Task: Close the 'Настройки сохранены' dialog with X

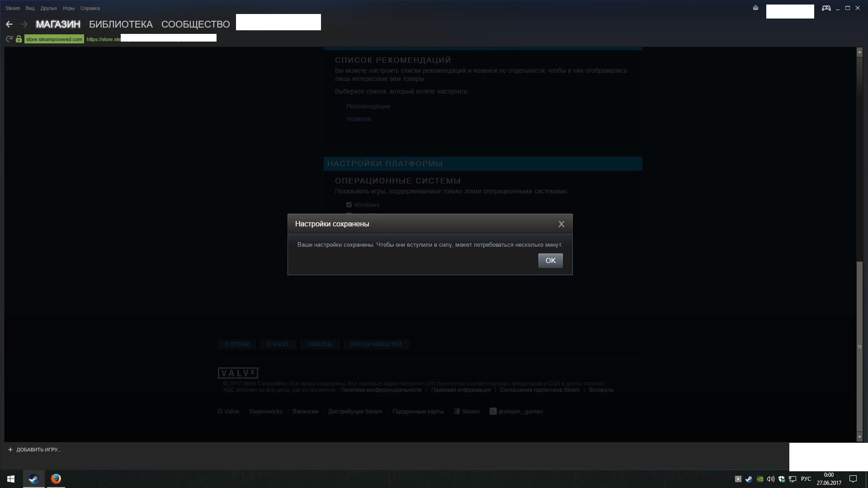Action: coord(561,224)
